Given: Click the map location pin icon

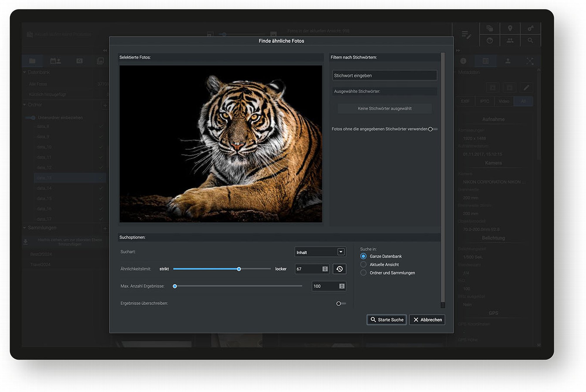Looking at the screenshot, I should (510, 28).
